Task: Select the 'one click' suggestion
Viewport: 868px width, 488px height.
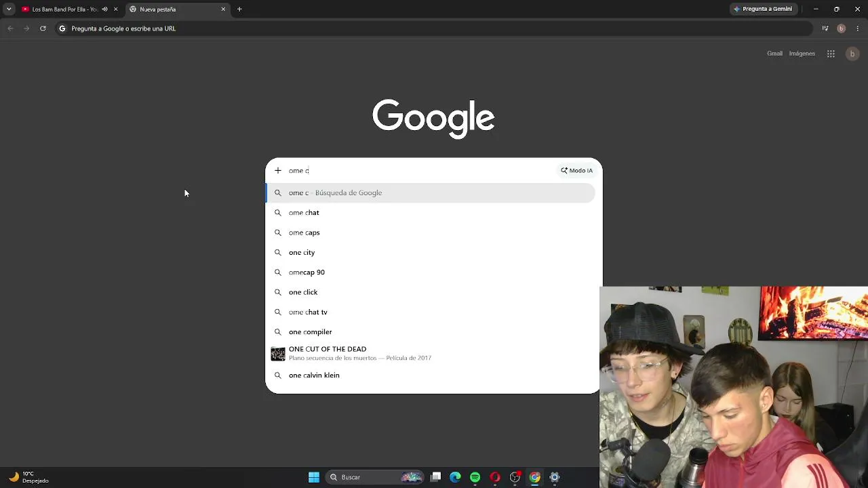Action: point(430,292)
